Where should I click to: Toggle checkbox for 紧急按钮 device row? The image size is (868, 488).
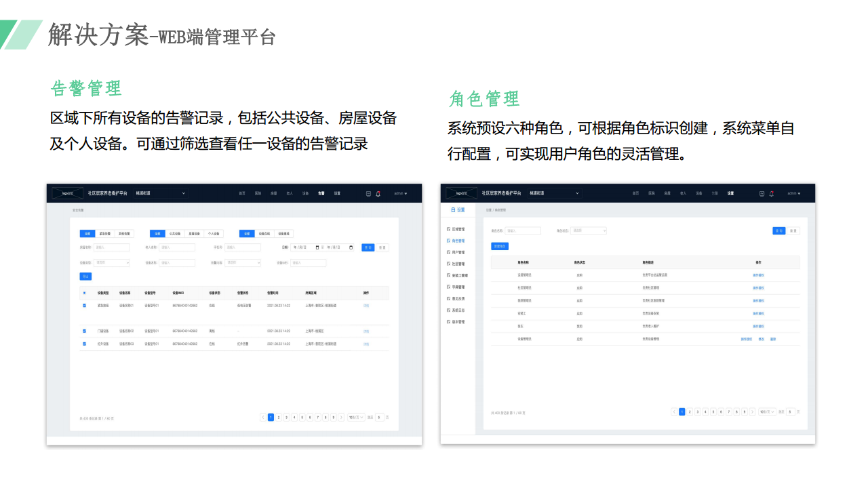point(84,306)
